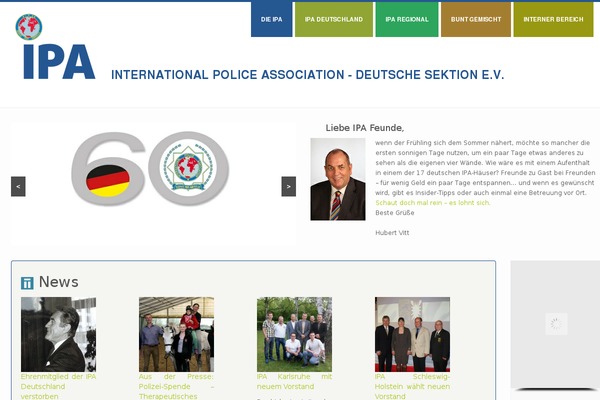Open the black-and-white Ehrenmitglied news photo
This screenshot has height=400, width=600.
(59, 334)
